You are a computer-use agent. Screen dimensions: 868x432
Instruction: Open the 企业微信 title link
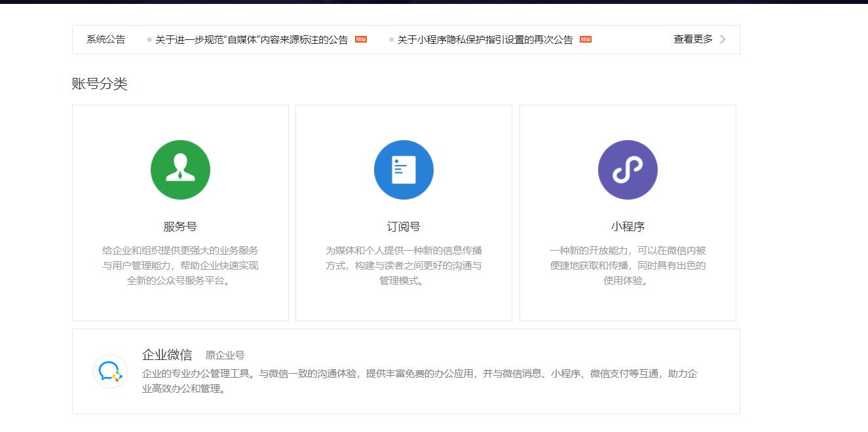pos(167,355)
